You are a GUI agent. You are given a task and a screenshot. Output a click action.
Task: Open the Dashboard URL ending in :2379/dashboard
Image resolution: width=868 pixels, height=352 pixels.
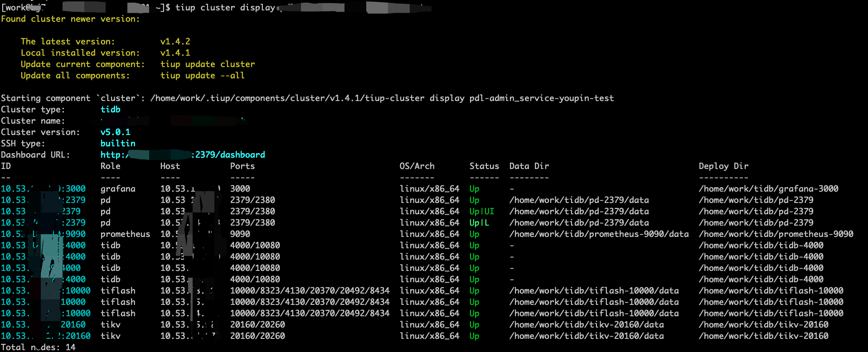(183, 155)
